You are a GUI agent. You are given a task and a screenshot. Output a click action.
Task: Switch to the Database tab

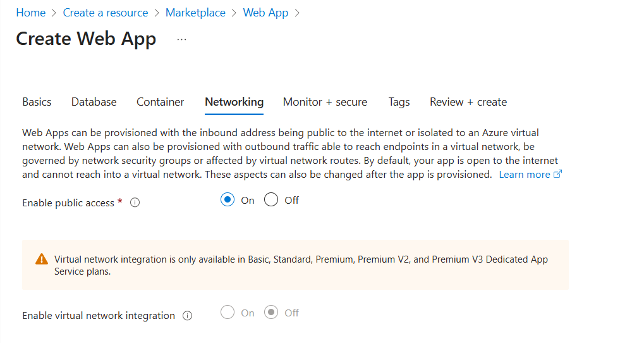pyautogui.click(x=94, y=102)
